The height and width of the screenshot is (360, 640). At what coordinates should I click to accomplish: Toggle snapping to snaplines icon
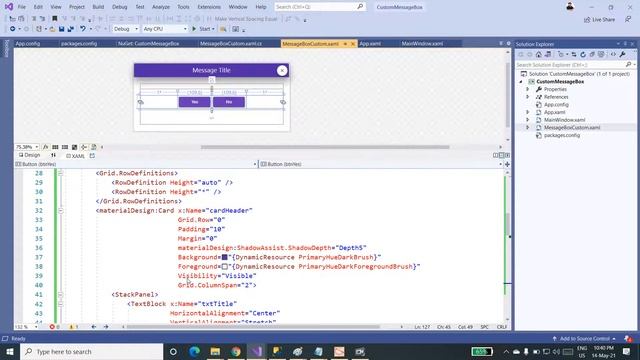point(84,147)
